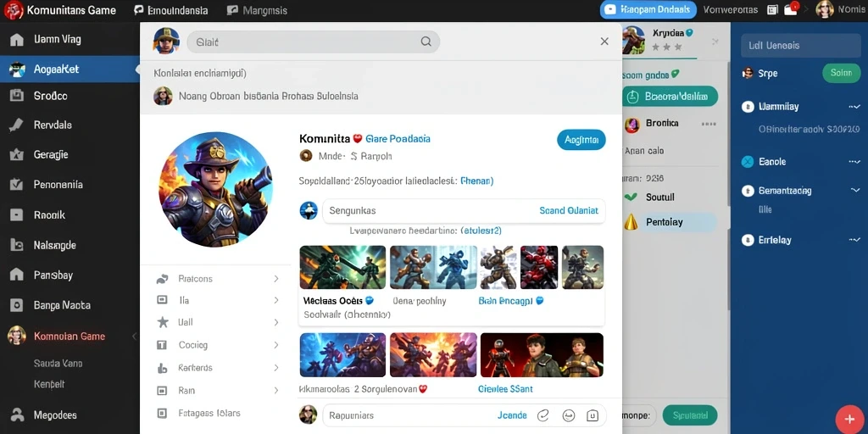Open Komnoian Game in sidebar
Viewport: 868px width, 434px height.
pos(70,336)
